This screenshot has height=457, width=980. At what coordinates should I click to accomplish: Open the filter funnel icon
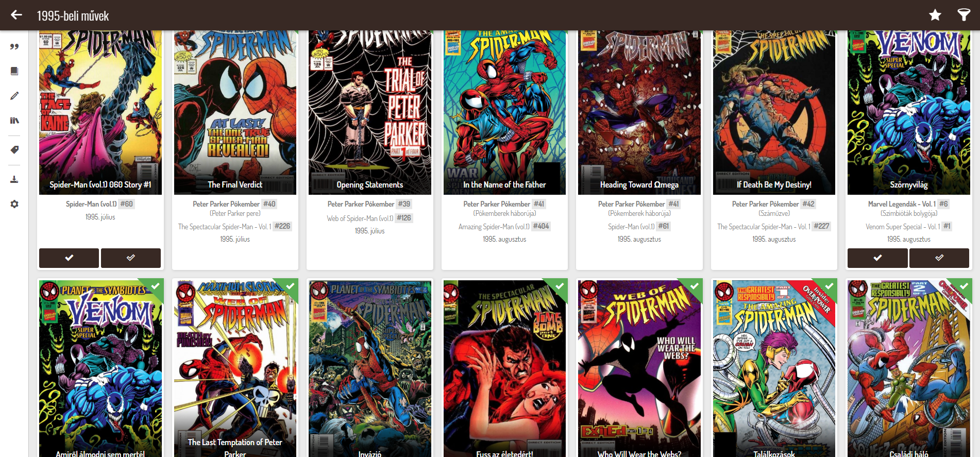coord(964,15)
